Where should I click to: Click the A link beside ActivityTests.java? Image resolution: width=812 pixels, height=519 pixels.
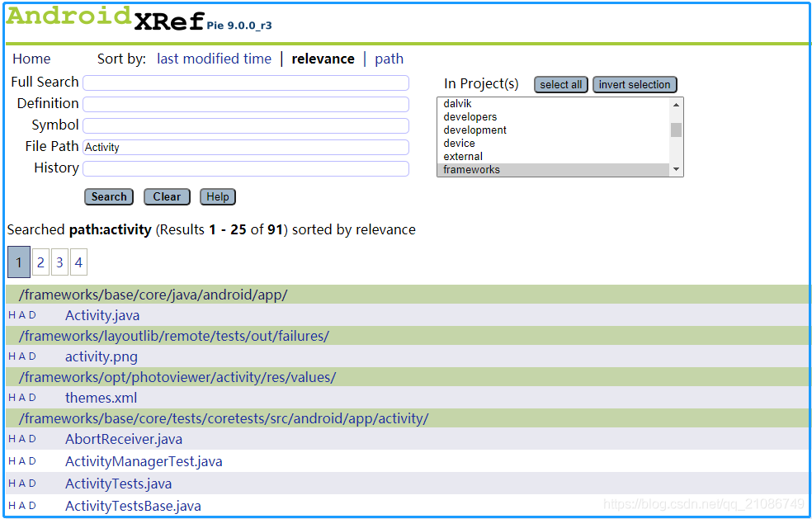point(21,484)
